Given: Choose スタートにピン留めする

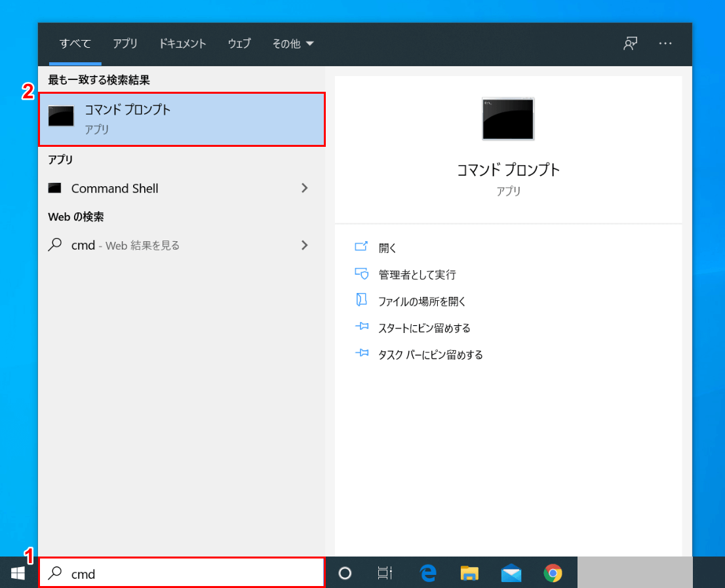Looking at the screenshot, I should pos(424,328).
